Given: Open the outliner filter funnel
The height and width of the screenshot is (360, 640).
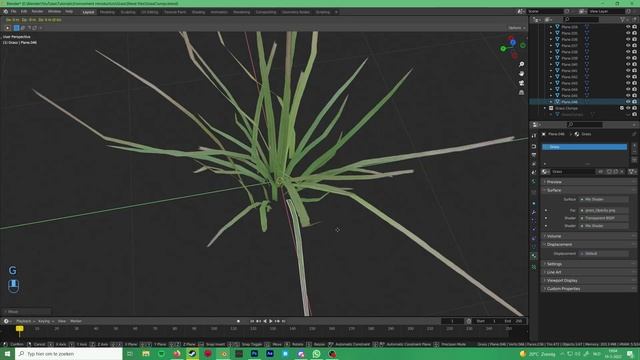Looking at the screenshot, I should 622,19.
